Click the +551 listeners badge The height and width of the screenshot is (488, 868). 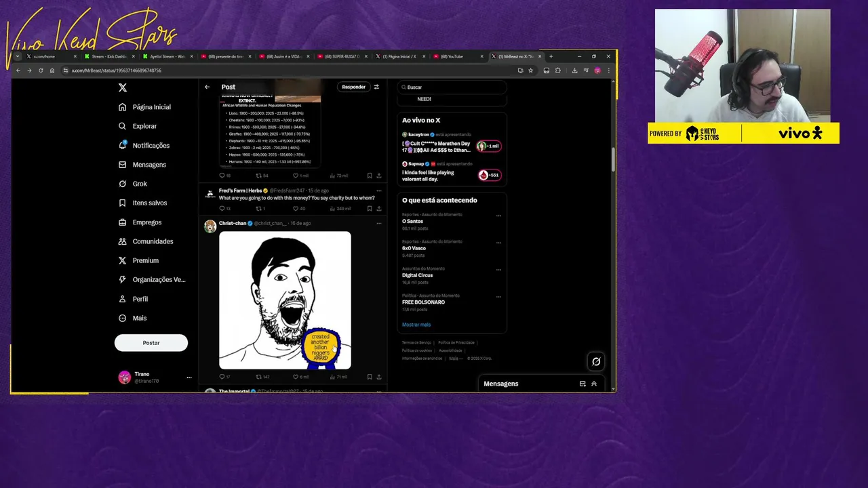click(x=489, y=175)
